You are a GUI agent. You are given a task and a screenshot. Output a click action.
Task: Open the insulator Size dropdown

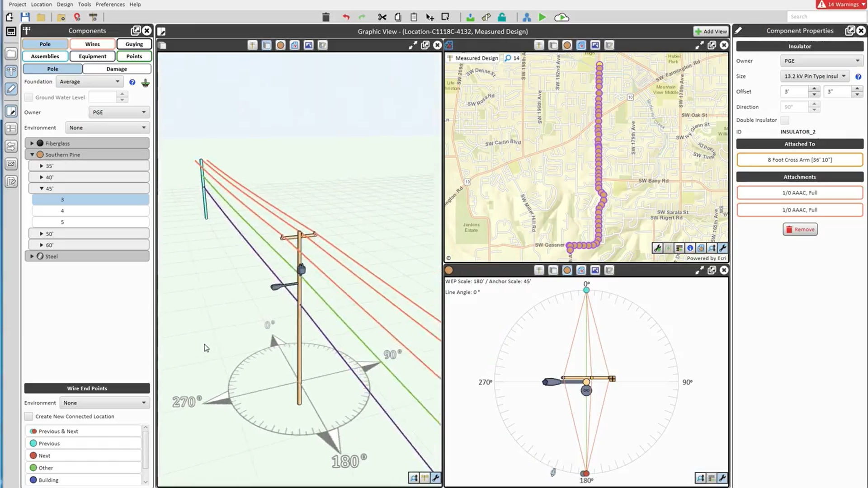[x=815, y=76]
